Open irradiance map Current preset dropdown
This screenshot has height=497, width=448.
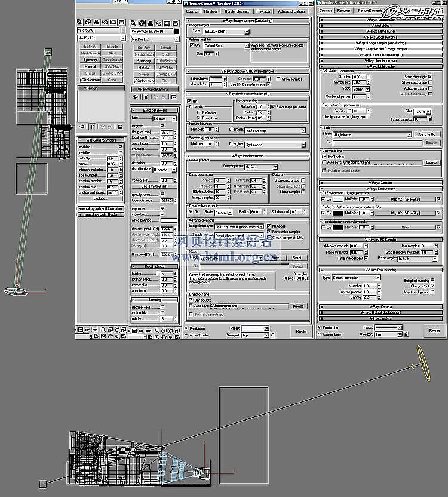click(261, 167)
